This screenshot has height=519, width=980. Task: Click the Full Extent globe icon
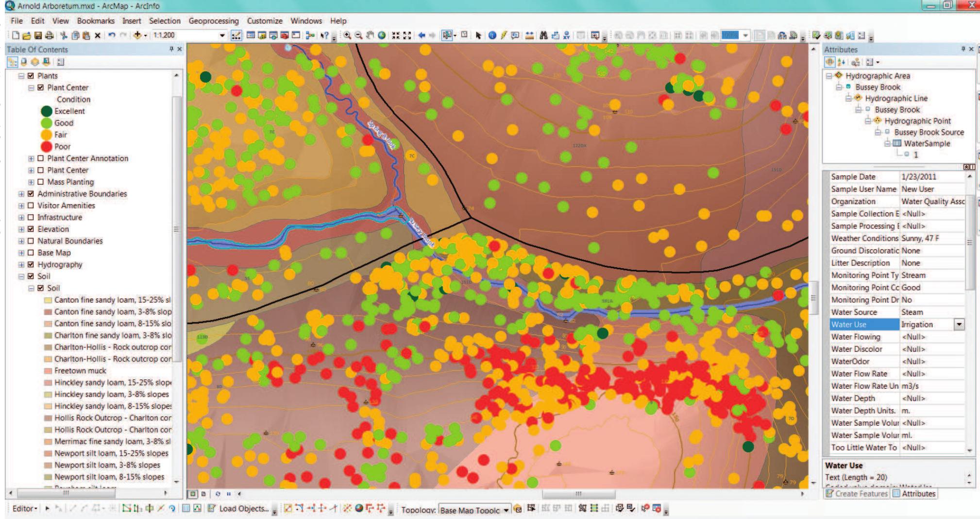(x=382, y=35)
